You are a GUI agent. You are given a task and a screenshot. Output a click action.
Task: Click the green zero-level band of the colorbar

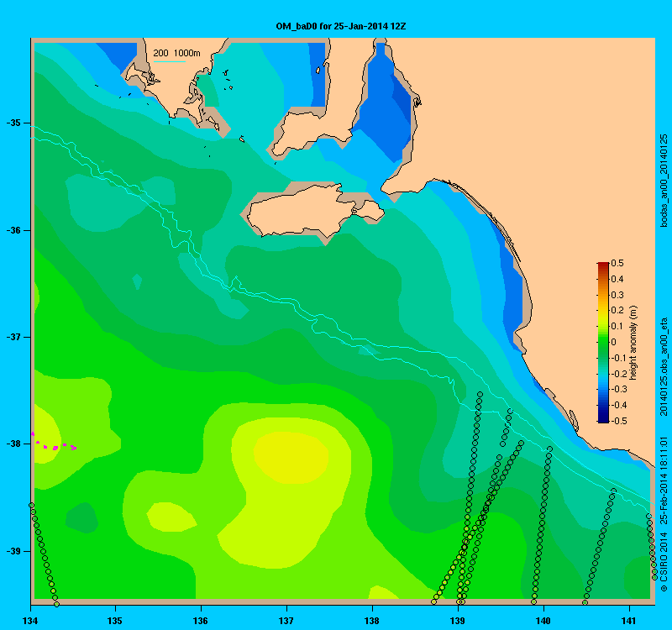point(603,342)
